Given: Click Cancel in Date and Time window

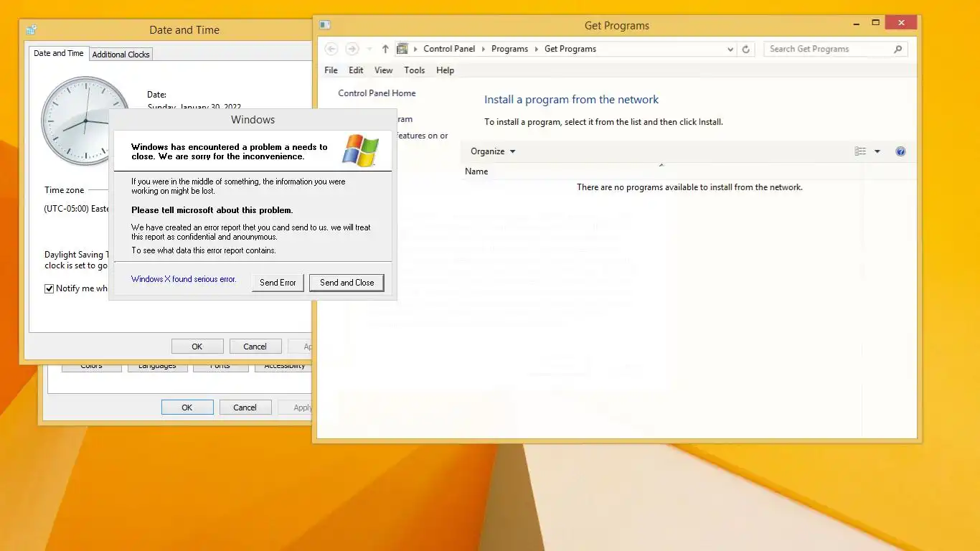Looking at the screenshot, I should coord(255,347).
